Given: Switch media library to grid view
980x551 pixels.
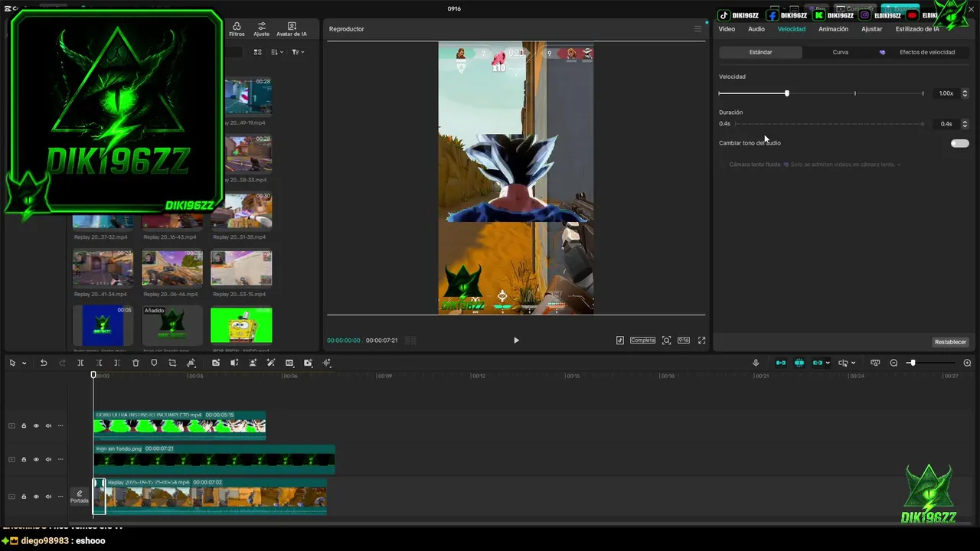Looking at the screenshot, I should point(257,52).
